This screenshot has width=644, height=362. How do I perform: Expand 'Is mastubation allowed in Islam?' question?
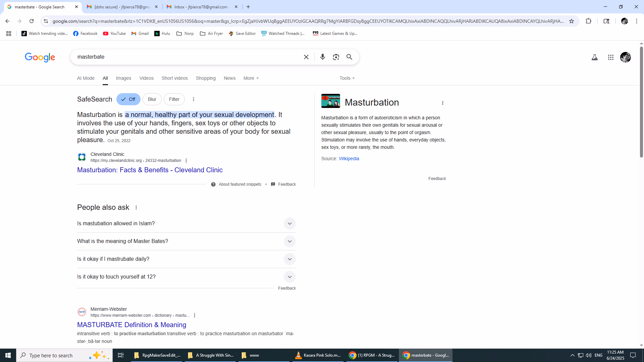(186, 224)
